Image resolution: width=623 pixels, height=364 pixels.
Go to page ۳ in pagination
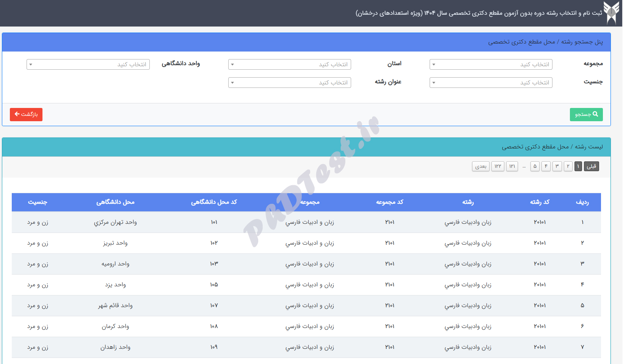pyautogui.click(x=557, y=166)
